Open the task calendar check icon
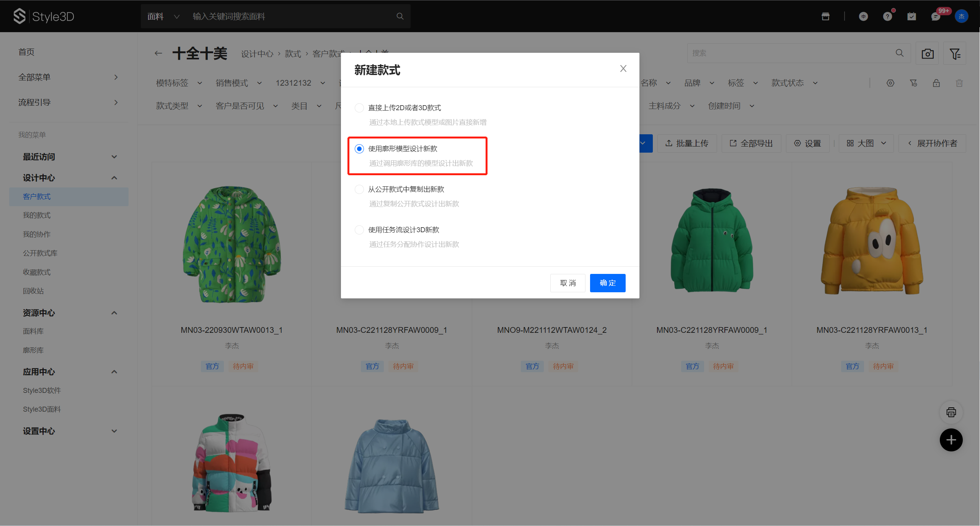 coord(912,16)
